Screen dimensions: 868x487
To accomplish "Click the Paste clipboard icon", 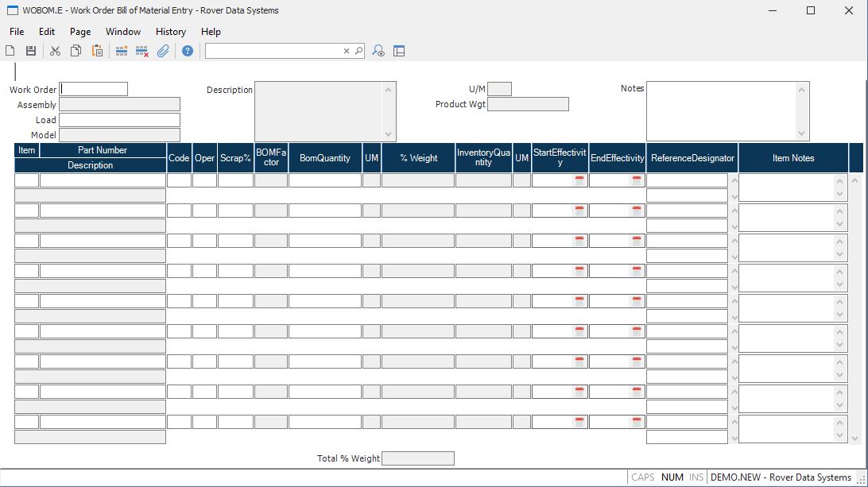I will (x=97, y=51).
